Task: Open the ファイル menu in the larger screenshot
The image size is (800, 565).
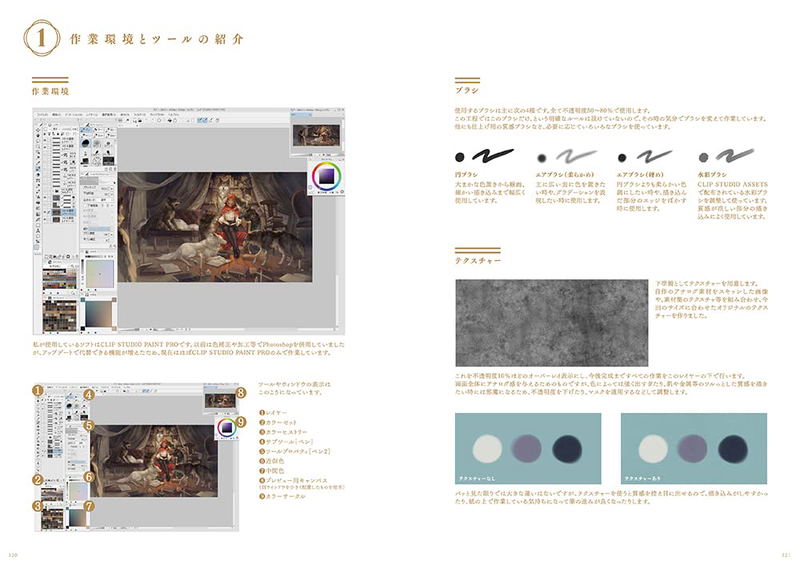Action: point(42,115)
